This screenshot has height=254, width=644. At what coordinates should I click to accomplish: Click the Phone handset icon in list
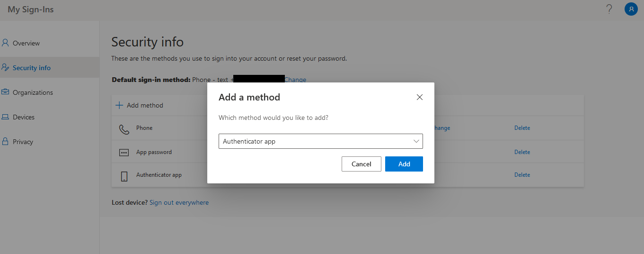click(124, 129)
